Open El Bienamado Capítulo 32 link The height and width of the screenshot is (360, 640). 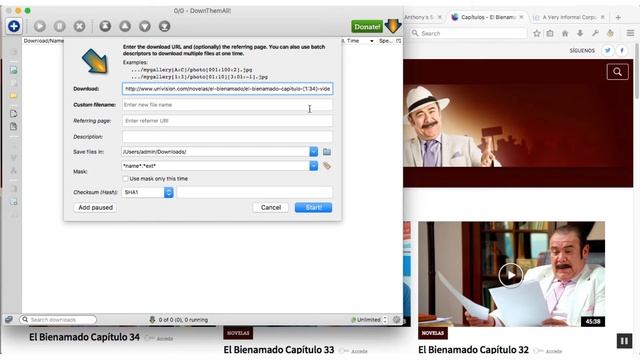click(473, 350)
